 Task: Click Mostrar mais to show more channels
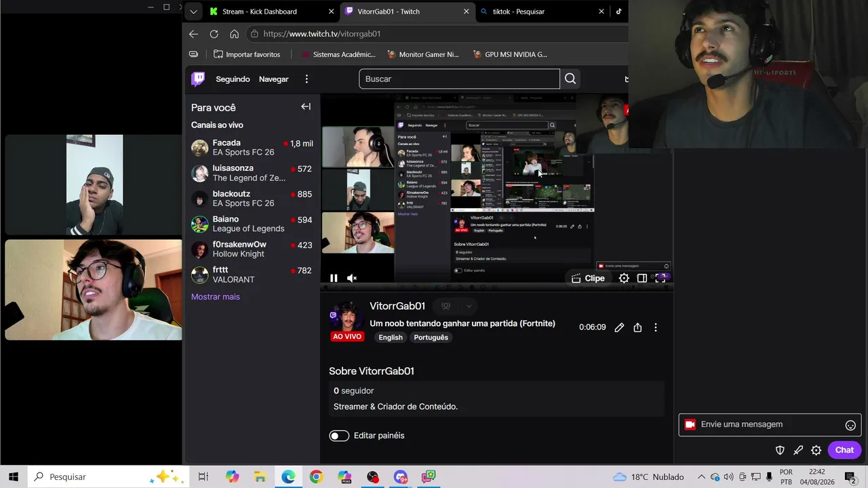pyautogui.click(x=216, y=297)
